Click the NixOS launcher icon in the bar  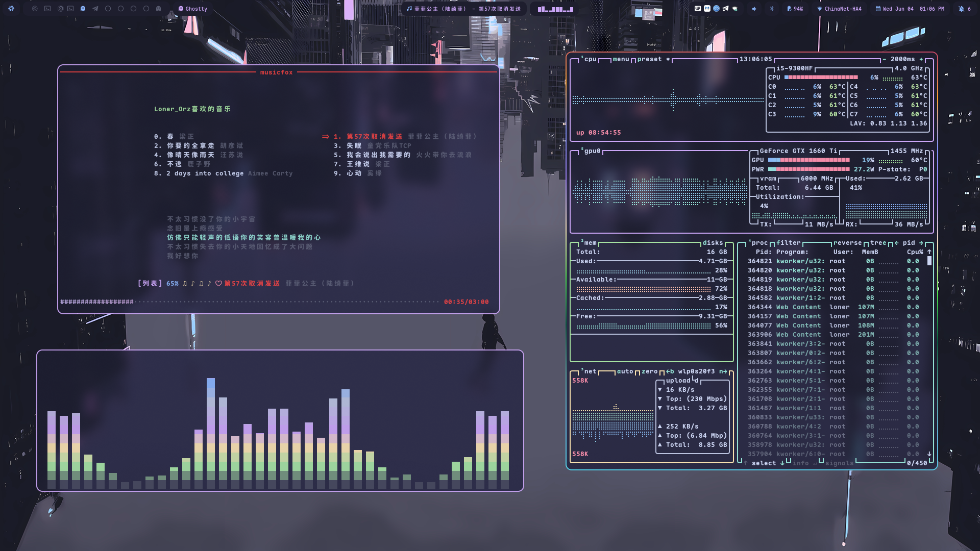(x=11, y=9)
